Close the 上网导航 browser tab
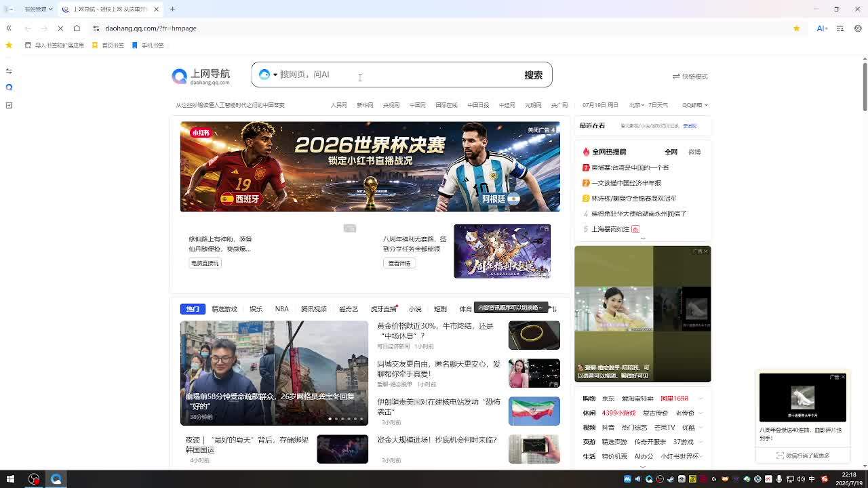Viewport: 868px width, 488px height. click(157, 9)
